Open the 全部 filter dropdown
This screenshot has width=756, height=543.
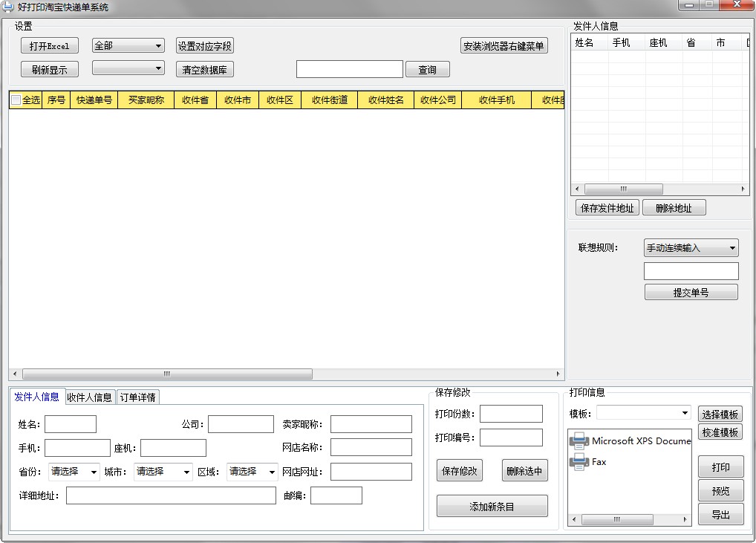[x=128, y=46]
